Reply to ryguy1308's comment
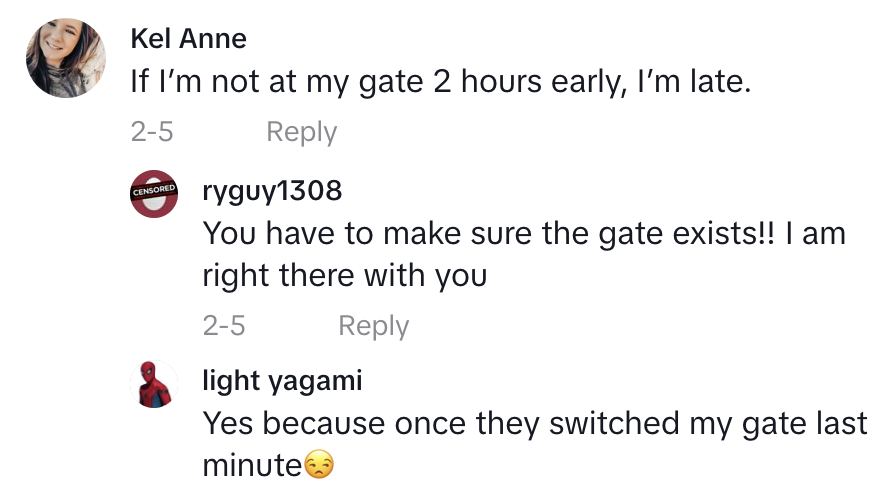890x490 pixels. point(373,326)
